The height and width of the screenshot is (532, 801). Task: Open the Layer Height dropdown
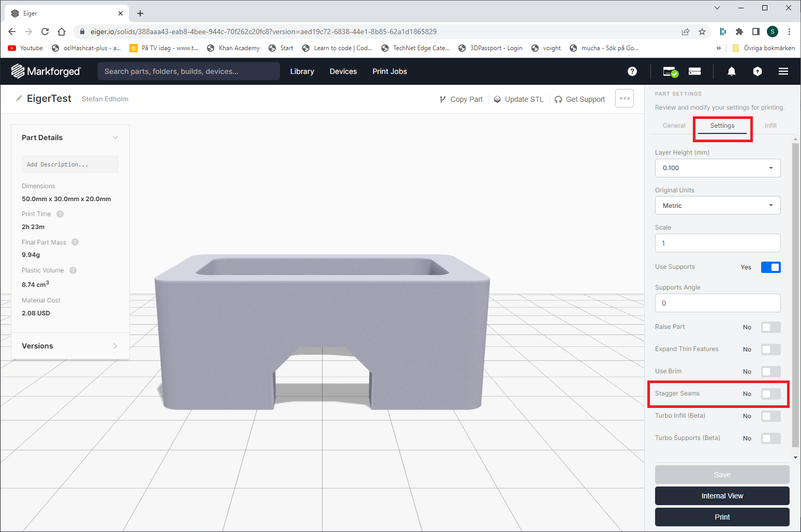717,168
